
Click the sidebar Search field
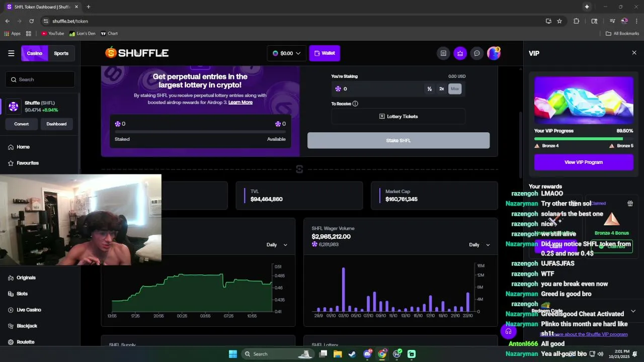tap(41, 79)
